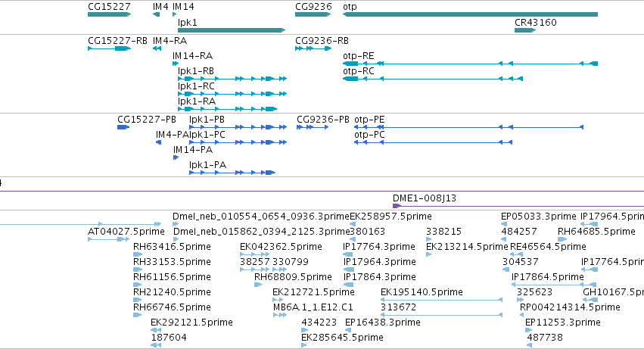Open the CG15227-RB transcript label
Viewport: 644px width, 349px height.
pyautogui.click(x=117, y=41)
